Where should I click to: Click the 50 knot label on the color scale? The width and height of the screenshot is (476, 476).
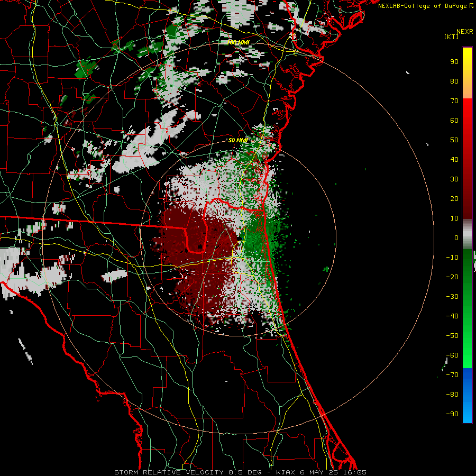(x=454, y=140)
